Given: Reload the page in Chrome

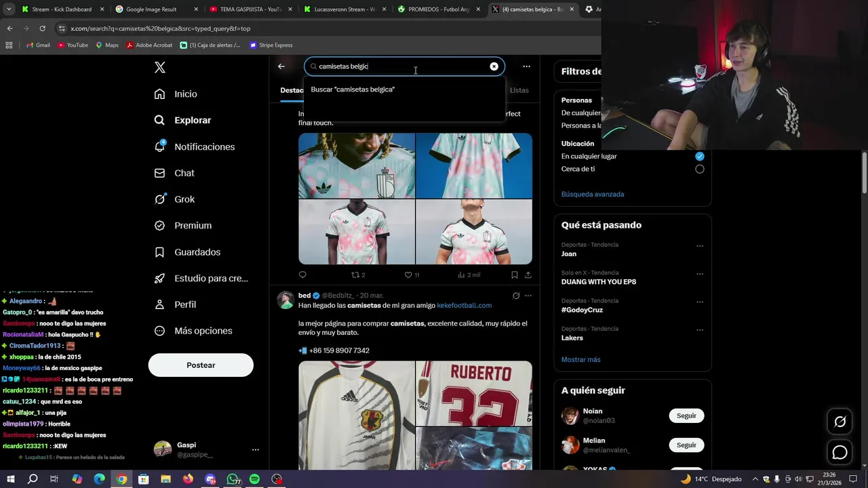Looking at the screenshot, I should click(x=42, y=28).
